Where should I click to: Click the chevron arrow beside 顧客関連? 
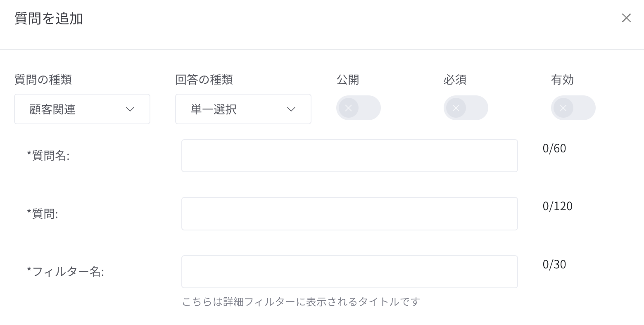(130, 109)
